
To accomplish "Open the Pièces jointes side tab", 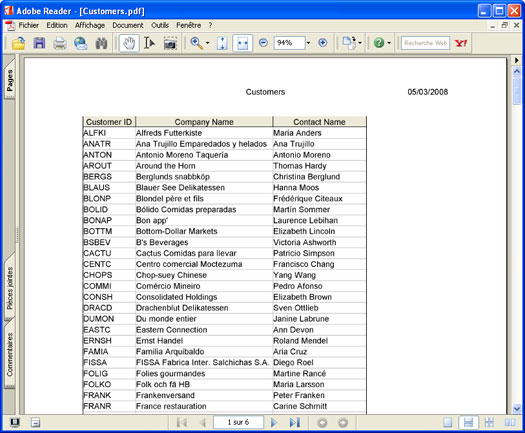I will (10, 288).
